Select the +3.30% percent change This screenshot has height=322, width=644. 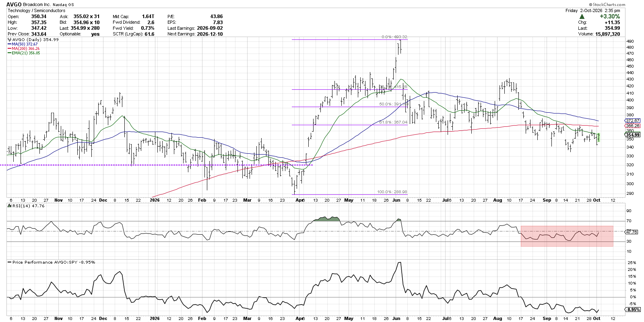click(610, 17)
